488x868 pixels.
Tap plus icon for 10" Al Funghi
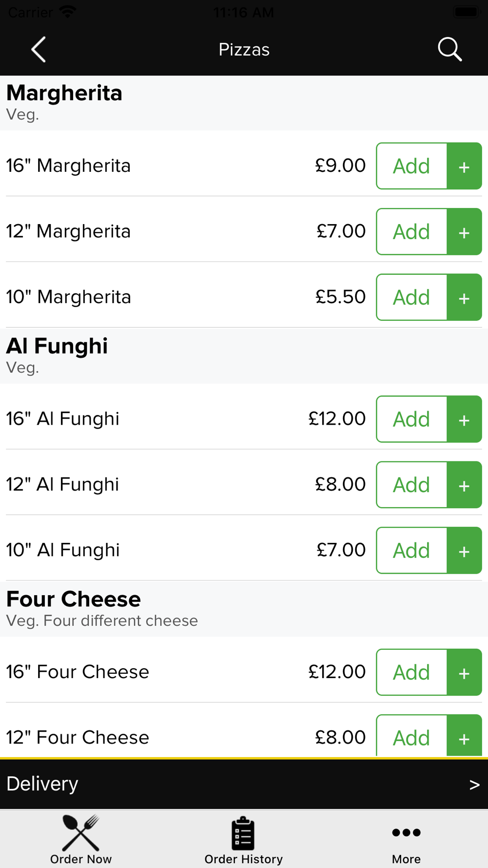pyautogui.click(x=464, y=551)
